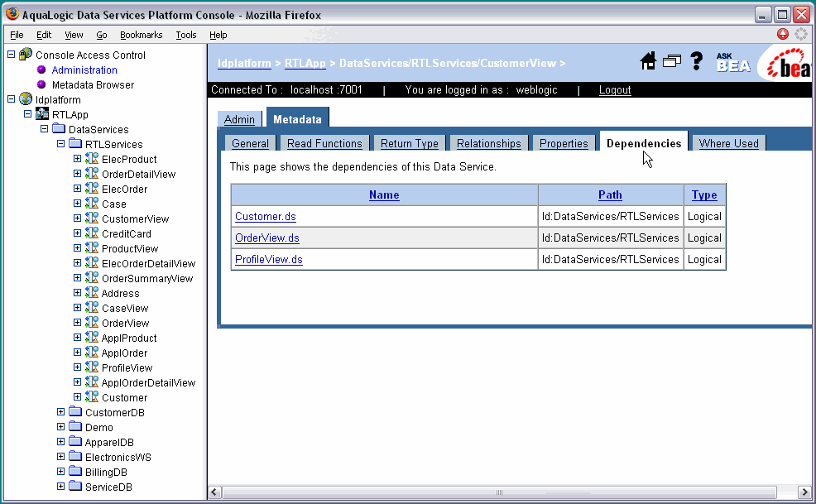Viewport: 816px width, 504px height.
Task: Collapse the ldplatform tree node
Action: pyautogui.click(x=11, y=99)
